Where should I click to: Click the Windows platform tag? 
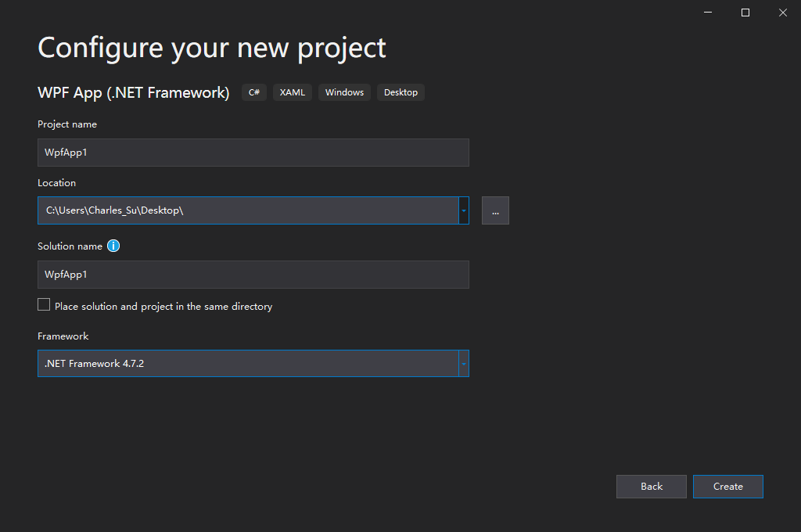coord(344,92)
